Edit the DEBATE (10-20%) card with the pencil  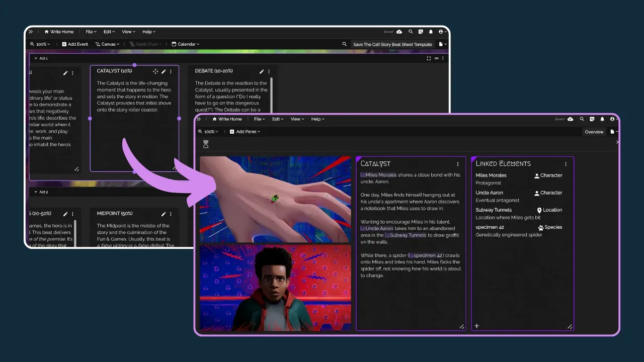click(x=262, y=71)
